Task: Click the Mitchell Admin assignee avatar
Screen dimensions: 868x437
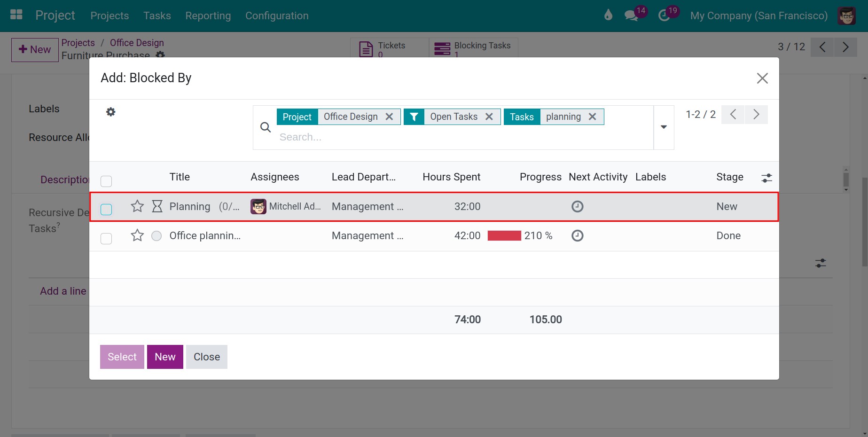Action: point(258,206)
